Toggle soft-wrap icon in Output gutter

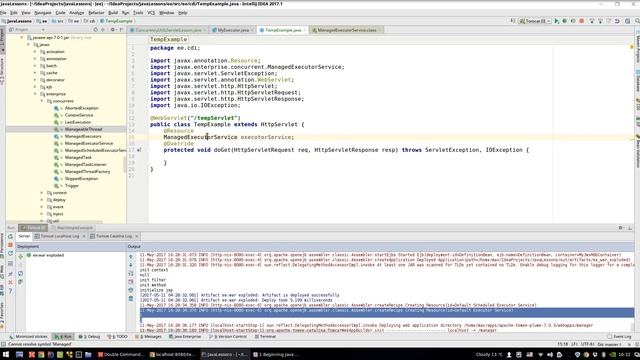(x=131, y=273)
